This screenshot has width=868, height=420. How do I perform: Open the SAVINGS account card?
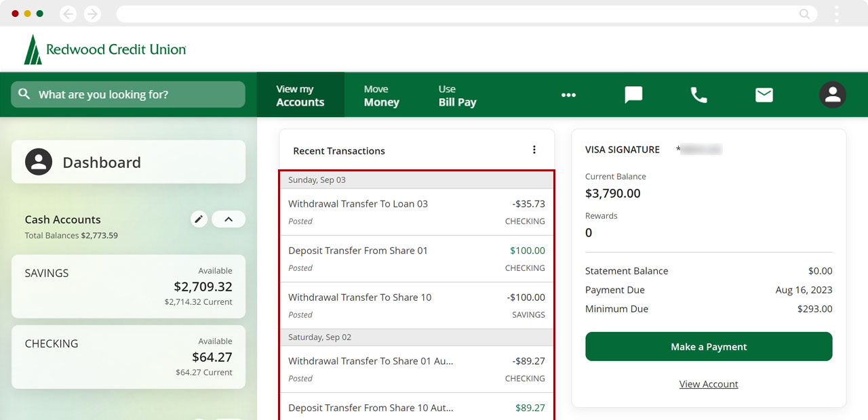[128, 287]
